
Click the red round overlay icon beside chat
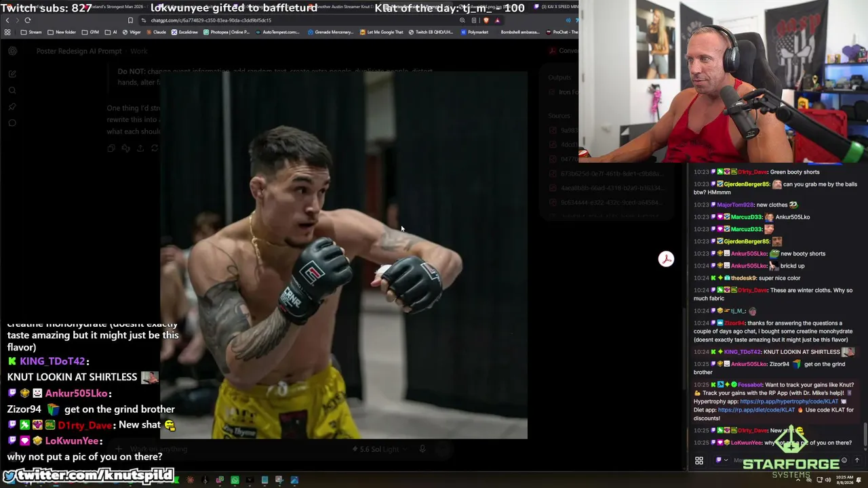[x=666, y=259]
